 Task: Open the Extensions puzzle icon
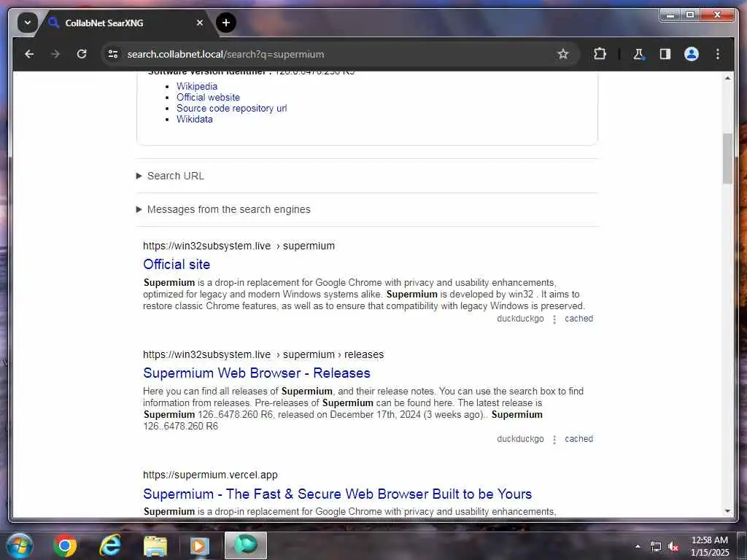[600, 54]
